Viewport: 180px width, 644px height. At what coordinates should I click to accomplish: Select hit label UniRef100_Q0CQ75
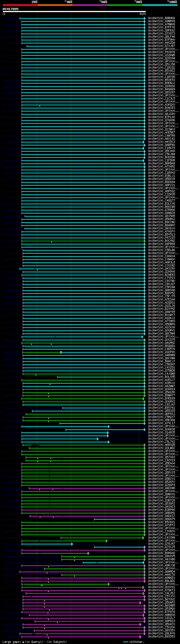coord(161,340)
